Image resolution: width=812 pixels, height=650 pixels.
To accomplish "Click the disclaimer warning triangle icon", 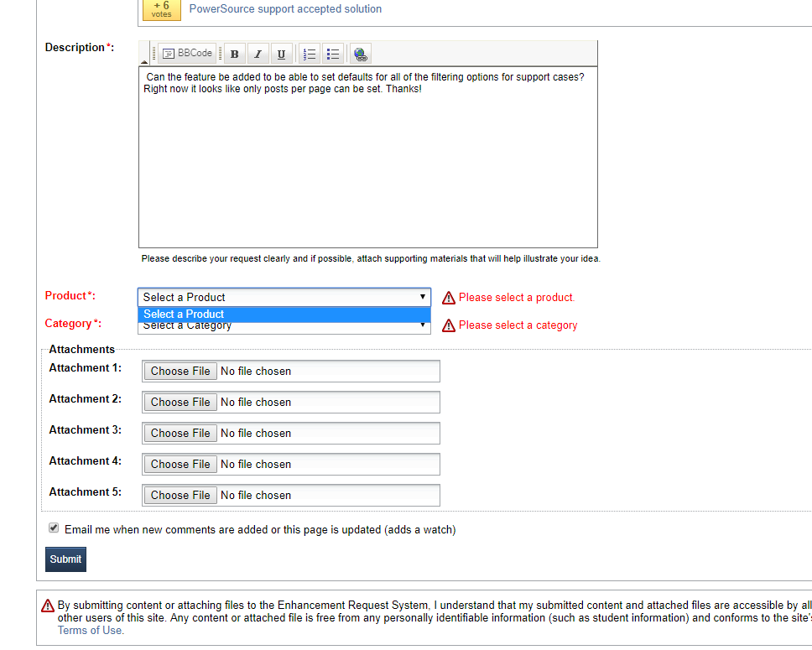I will 48,606.
